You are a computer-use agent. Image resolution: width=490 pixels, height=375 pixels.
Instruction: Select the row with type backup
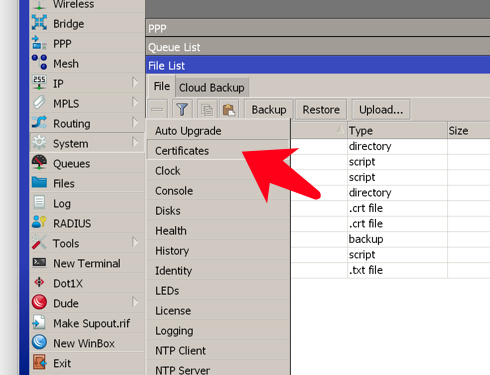click(391, 239)
